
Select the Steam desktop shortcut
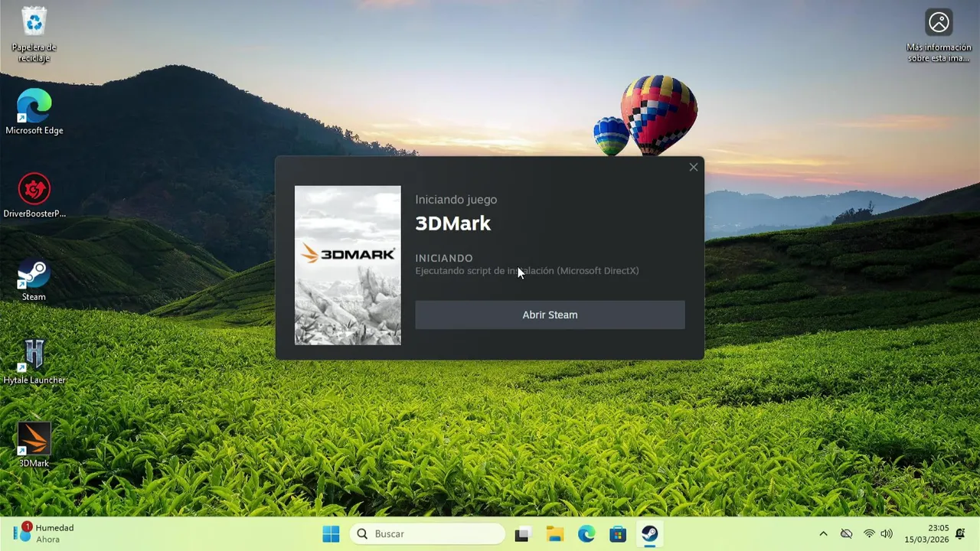click(34, 279)
